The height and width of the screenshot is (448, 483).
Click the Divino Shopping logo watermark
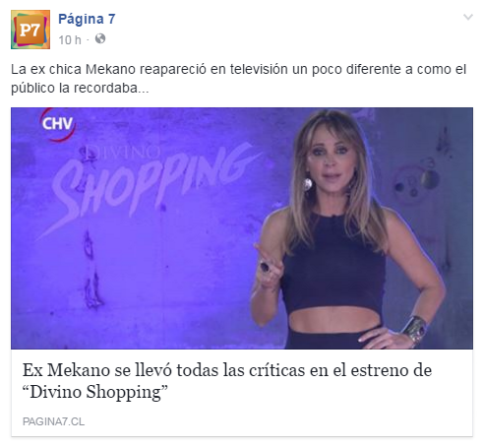148,185
